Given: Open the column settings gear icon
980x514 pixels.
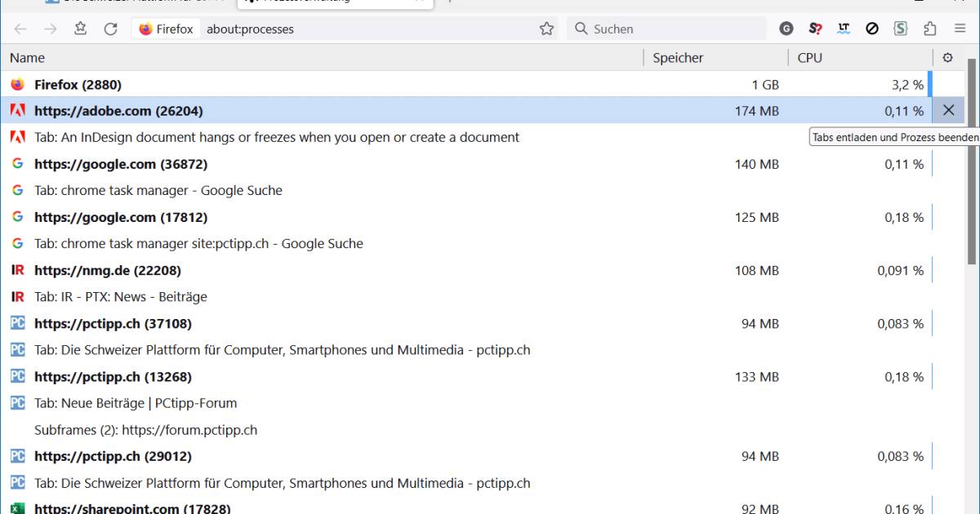Looking at the screenshot, I should [947, 58].
